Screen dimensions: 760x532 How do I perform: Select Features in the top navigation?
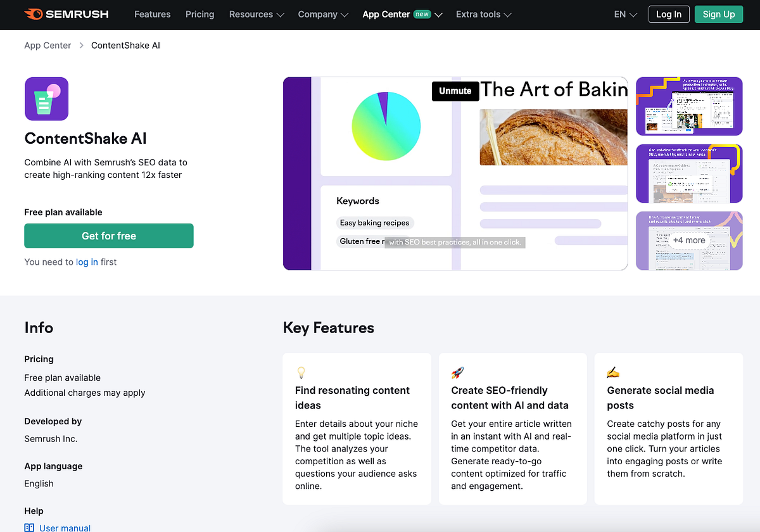152,14
